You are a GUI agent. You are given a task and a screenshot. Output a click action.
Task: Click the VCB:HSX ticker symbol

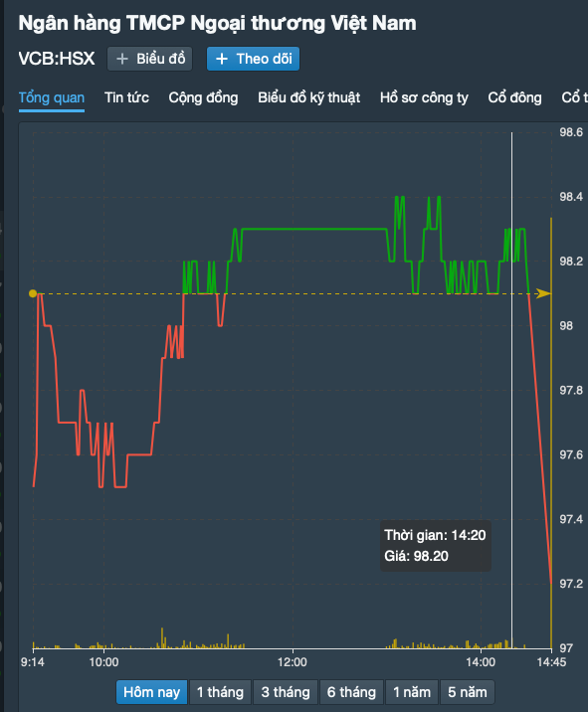click(57, 59)
